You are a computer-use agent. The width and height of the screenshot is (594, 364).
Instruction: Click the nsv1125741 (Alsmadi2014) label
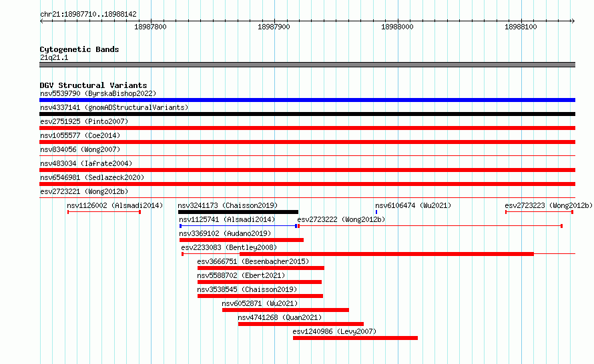[227, 219]
